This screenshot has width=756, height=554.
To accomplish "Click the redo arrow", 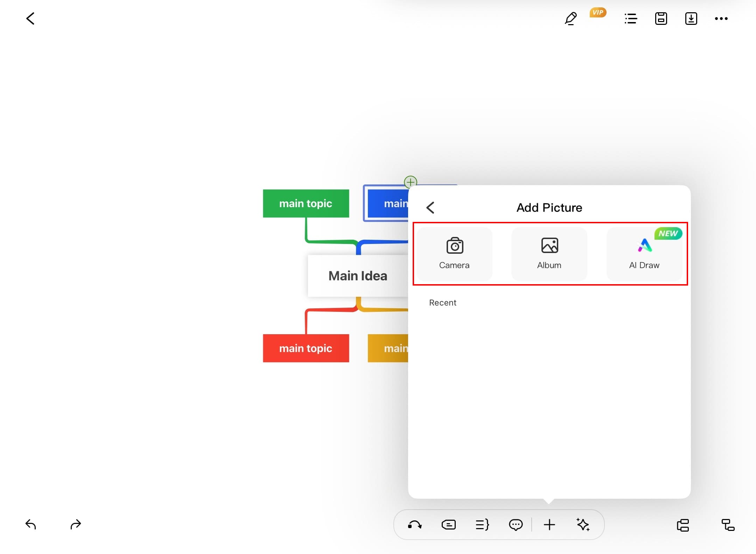I will click(76, 524).
